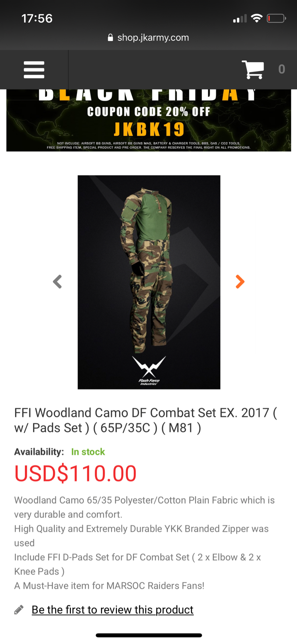The width and height of the screenshot is (297, 644).
Task: Show next product image with orange chevron
Action: [x=240, y=282]
